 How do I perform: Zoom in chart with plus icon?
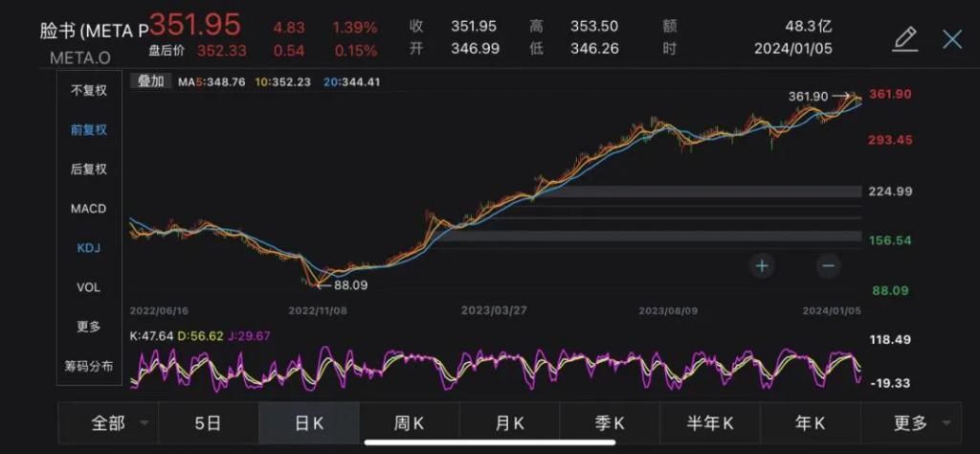(x=762, y=265)
